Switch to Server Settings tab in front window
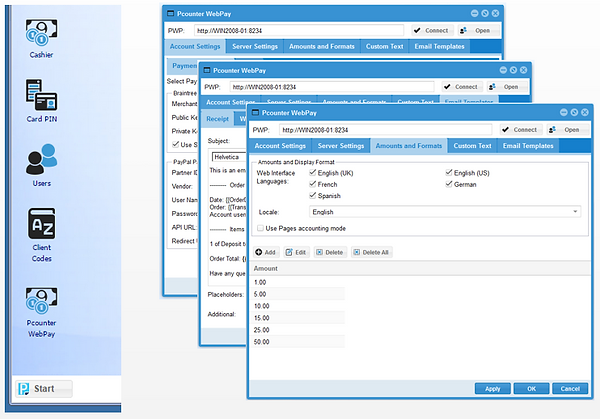 pos(341,146)
